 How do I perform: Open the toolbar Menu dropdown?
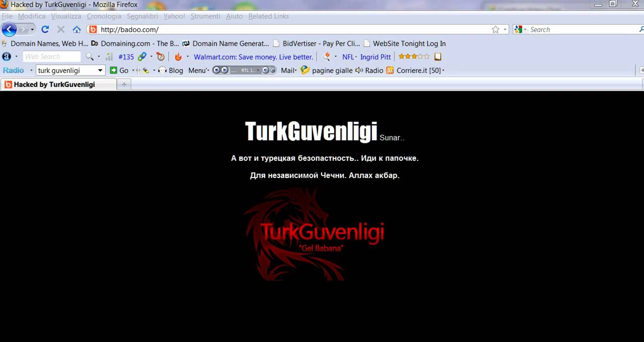(x=198, y=70)
